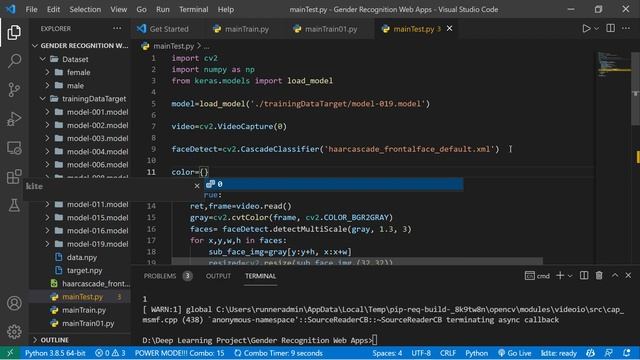Screen dimensions: 640x360
Task: Click the feedback icon in status bar
Action: point(608,353)
